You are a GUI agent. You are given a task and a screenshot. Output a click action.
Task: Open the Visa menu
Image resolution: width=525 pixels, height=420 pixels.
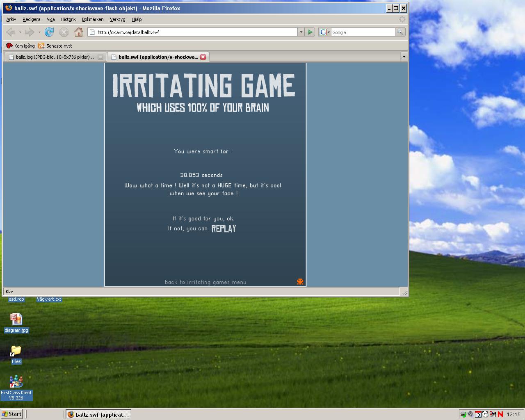[x=50, y=19]
